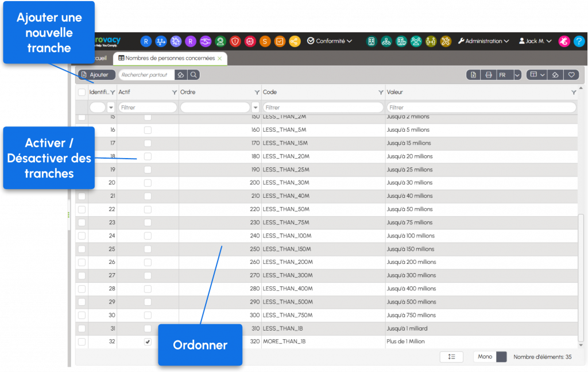
Task: Click the olive family persons icon
Action: pyautogui.click(x=431, y=41)
